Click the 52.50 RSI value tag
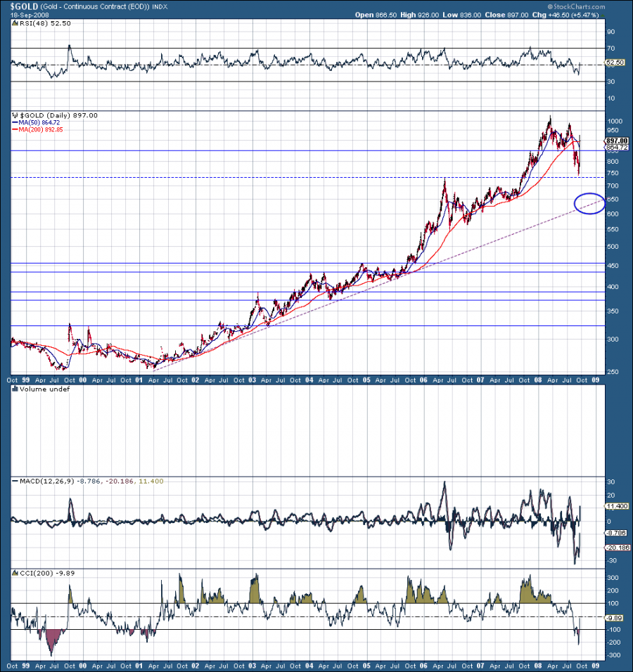 tap(615, 63)
